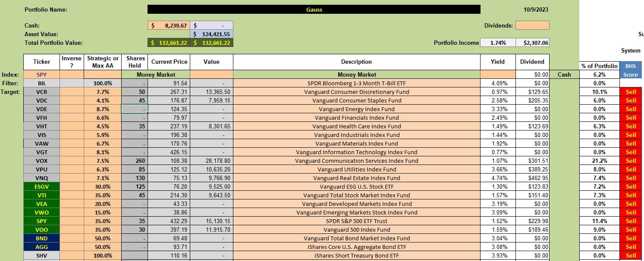Screen dimensions: 644x261
Task: Select the red Sell cell for VOX
Action: coord(631,161)
